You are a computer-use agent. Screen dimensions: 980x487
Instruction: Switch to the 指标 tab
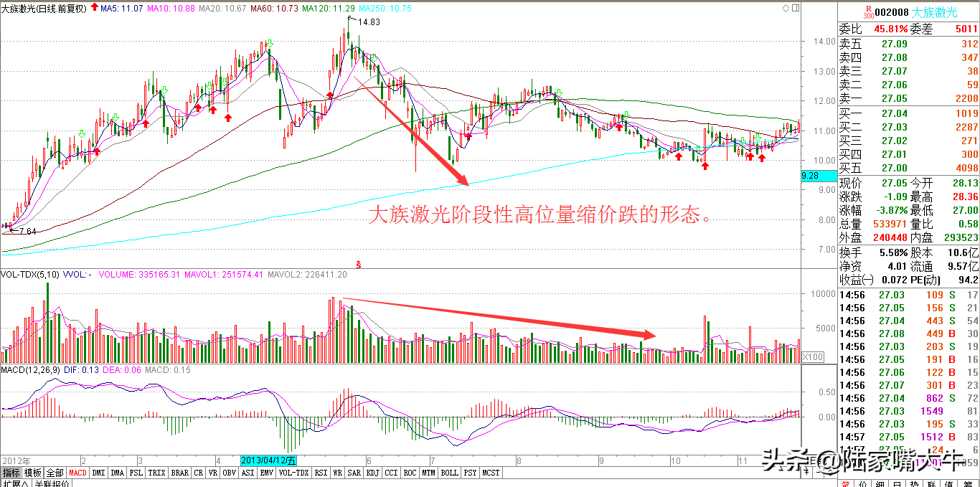coord(11,473)
